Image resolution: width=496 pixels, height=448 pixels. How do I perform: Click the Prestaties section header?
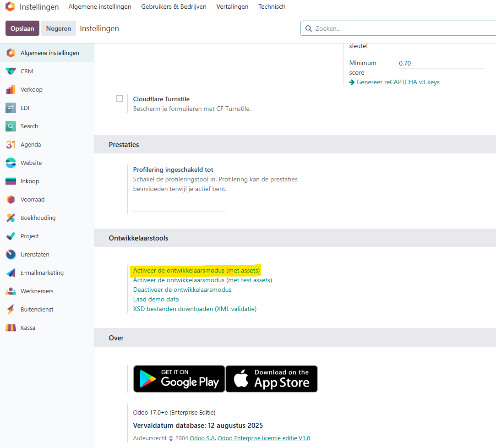pyautogui.click(x=124, y=145)
